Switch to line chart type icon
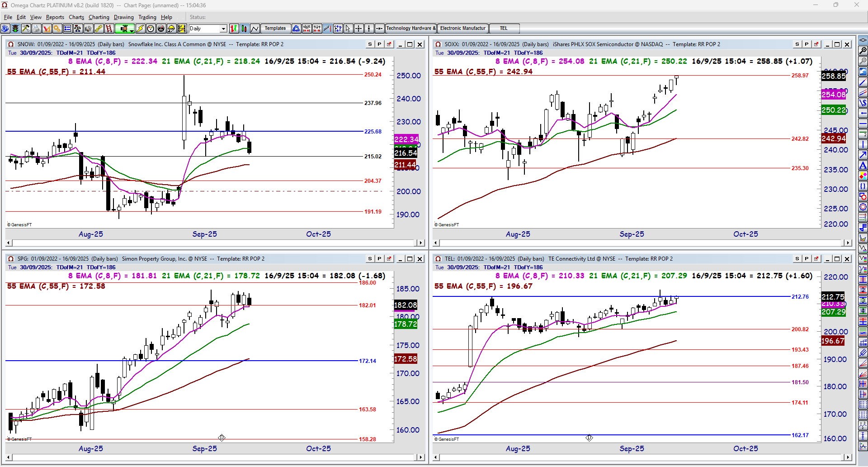 click(255, 29)
